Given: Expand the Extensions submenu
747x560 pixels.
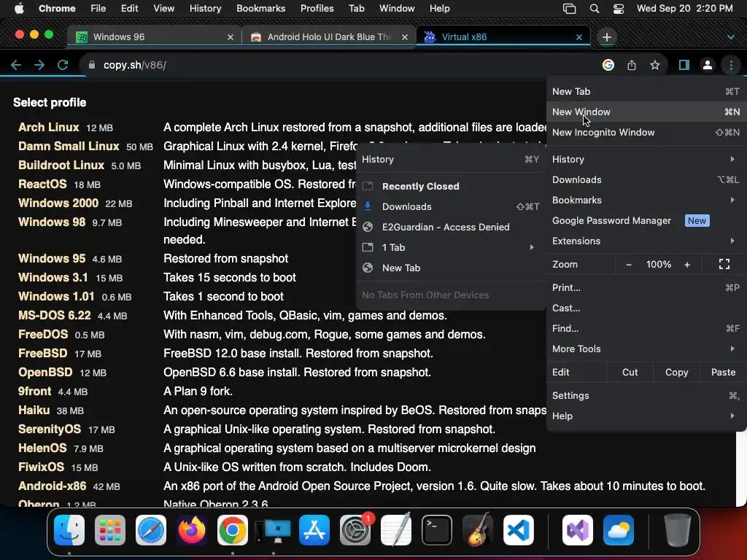Looking at the screenshot, I should pyautogui.click(x=646, y=241).
